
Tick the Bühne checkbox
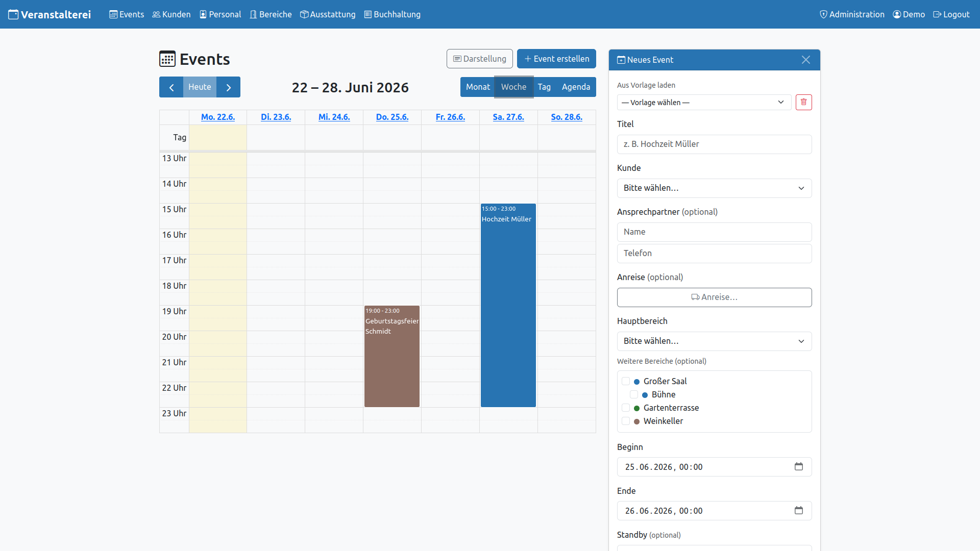[634, 394]
